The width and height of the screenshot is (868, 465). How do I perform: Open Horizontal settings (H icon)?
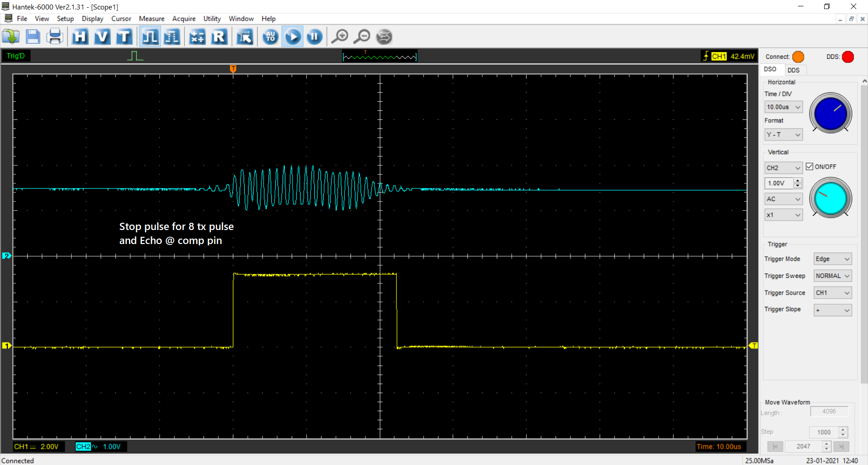coord(80,37)
